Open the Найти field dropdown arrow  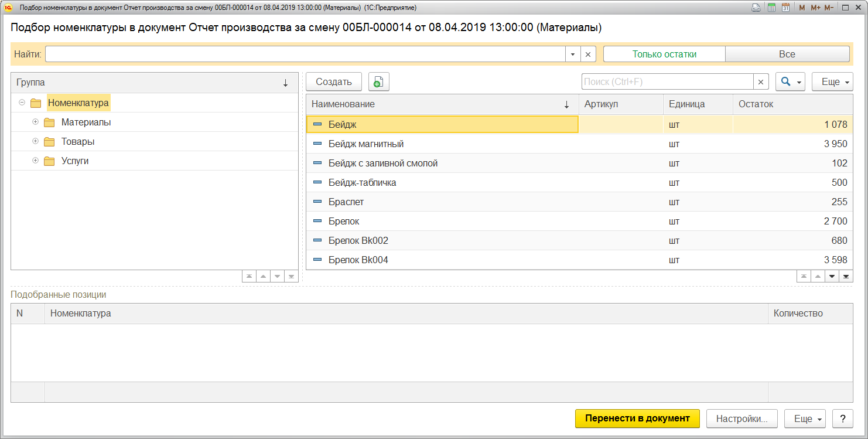pyautogui.click(x=572, y=54)
